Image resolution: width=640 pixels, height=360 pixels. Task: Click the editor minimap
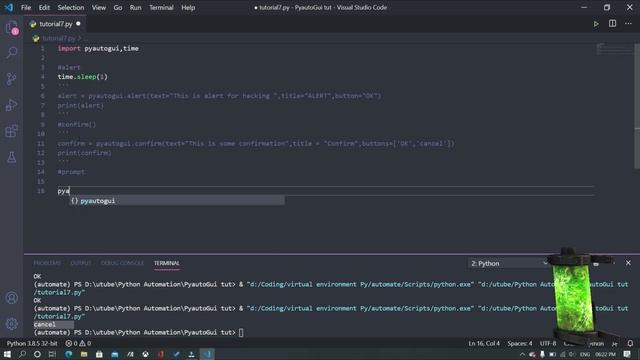pos(614,49)
